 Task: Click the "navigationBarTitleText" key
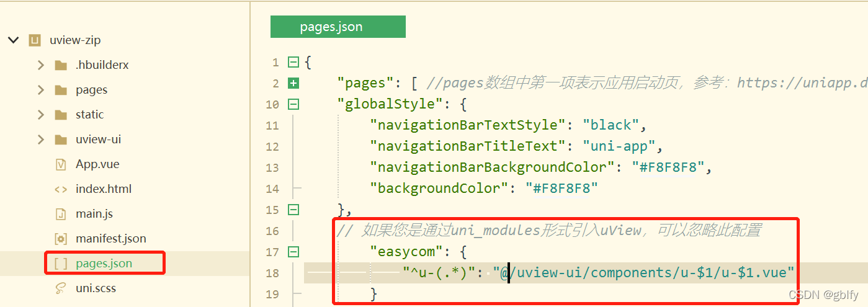point(468,146)
